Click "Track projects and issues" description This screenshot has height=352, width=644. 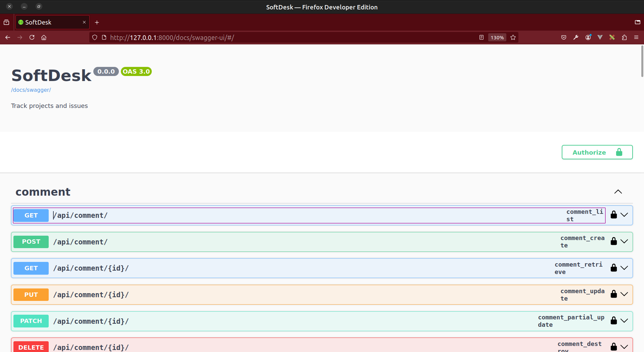point(49,106)
